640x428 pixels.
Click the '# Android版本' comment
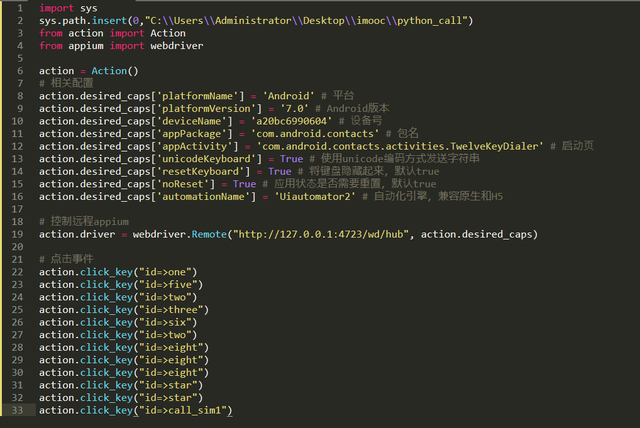coord(352,109)
